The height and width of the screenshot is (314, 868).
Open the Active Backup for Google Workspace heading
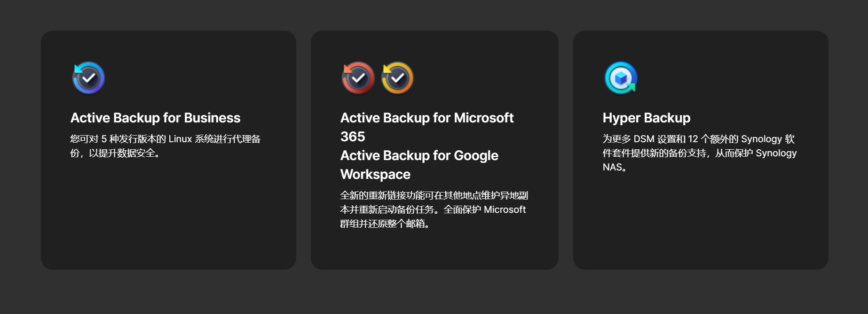[x=419, y=155]
